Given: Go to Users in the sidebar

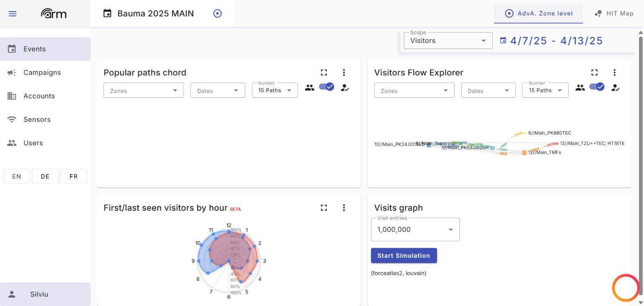Looking at the screenshot, I should pos(45,143).
